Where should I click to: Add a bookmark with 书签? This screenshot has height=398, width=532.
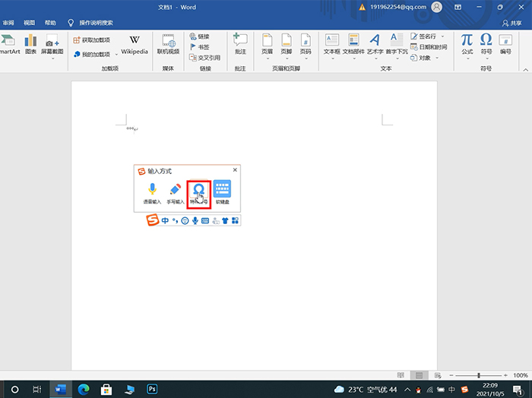[x=199, y=47]
